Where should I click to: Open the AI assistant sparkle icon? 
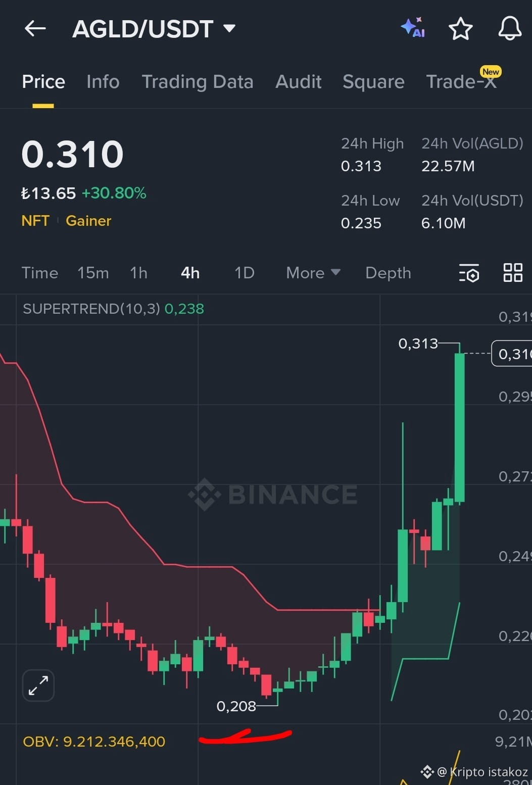413,28
